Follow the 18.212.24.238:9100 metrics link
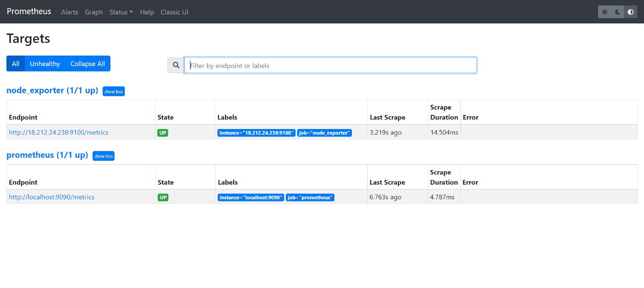Screen dimensions: 644x288 (58, 132)
